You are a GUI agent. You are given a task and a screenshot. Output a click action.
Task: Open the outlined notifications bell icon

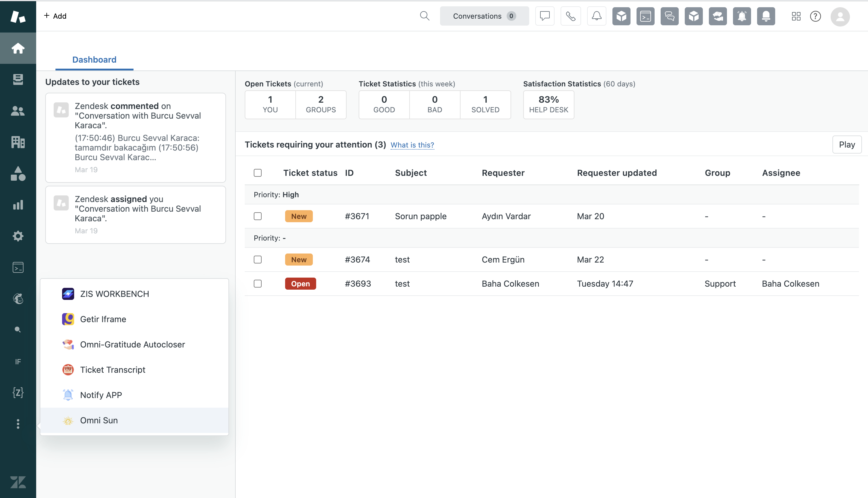596,16
